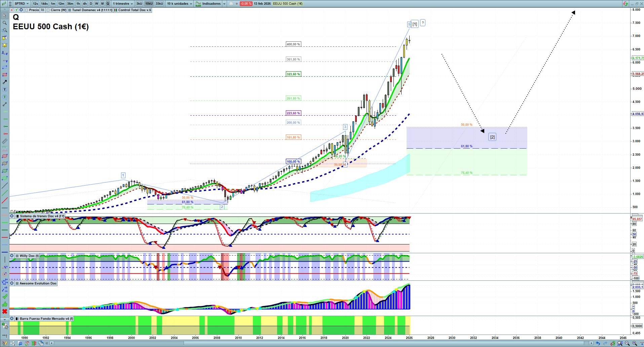Select the magnifier zoom tool in left toolbar

tap(5, 23)
